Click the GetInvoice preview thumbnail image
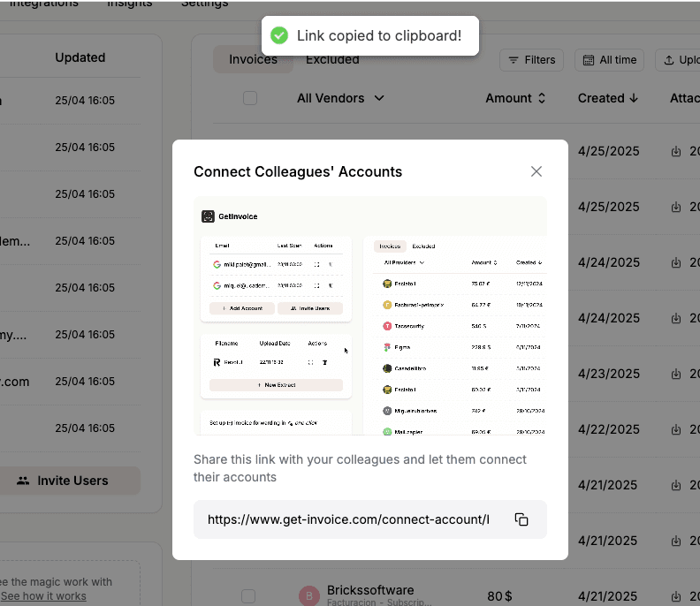 [370, 315]
